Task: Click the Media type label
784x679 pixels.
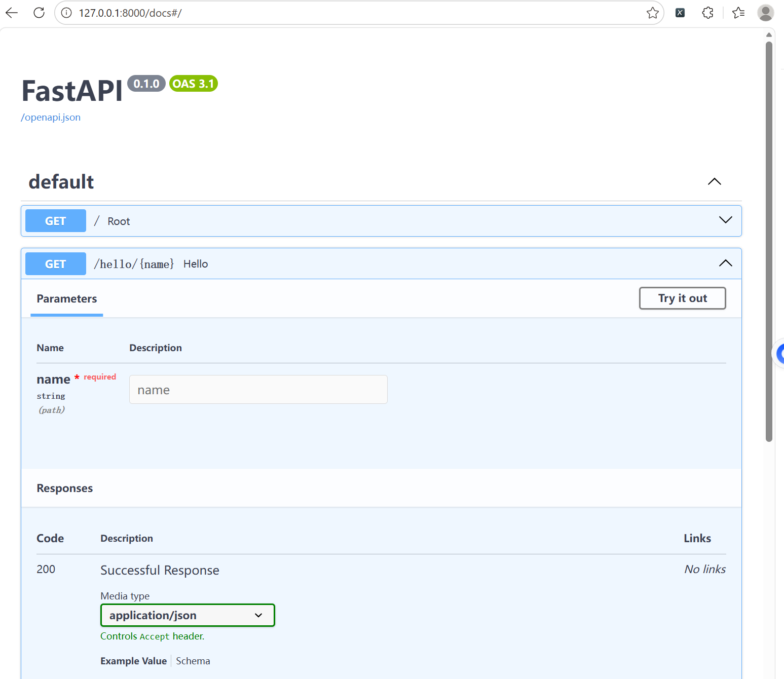Action: pos(125,596)
